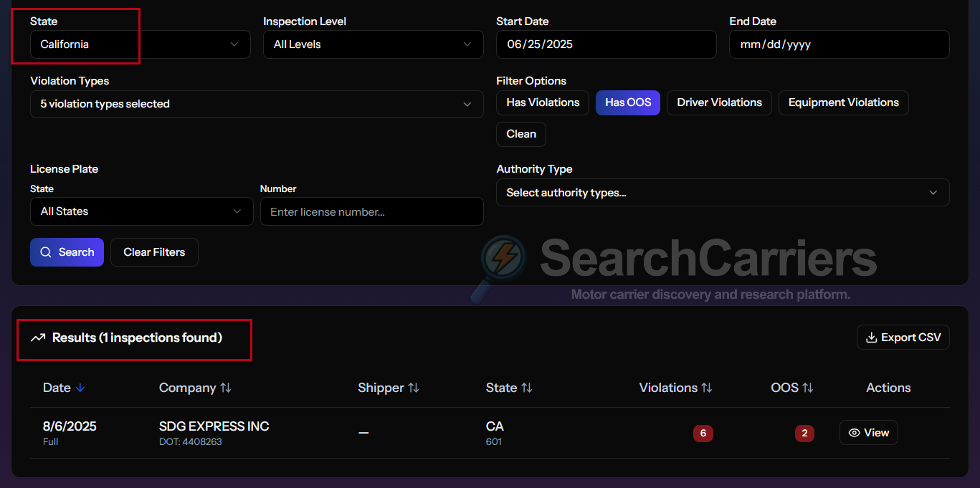Image resolution: width=980 pixels, height=488 pixels.
Task: Click the Start Date field 06/25/2025
Action: click(x=606, y=44)
